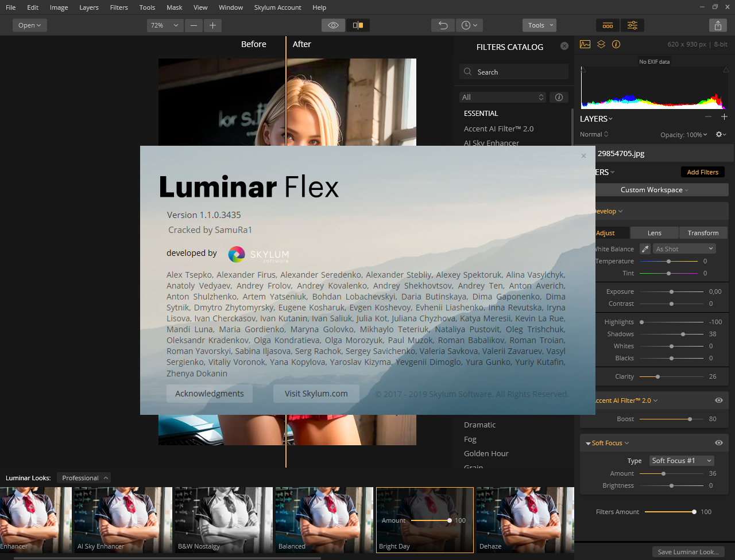Select the Golden Hour filter in catalog
This screenshot has width=735, height=560.
click(x=486, y=453)
